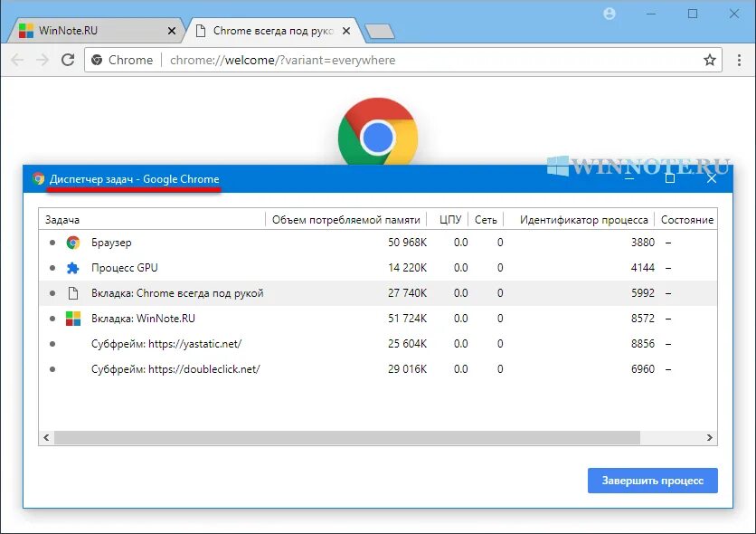Click memory value 14 220K
This screenshot has width=756, height=534.
point(408,268)
